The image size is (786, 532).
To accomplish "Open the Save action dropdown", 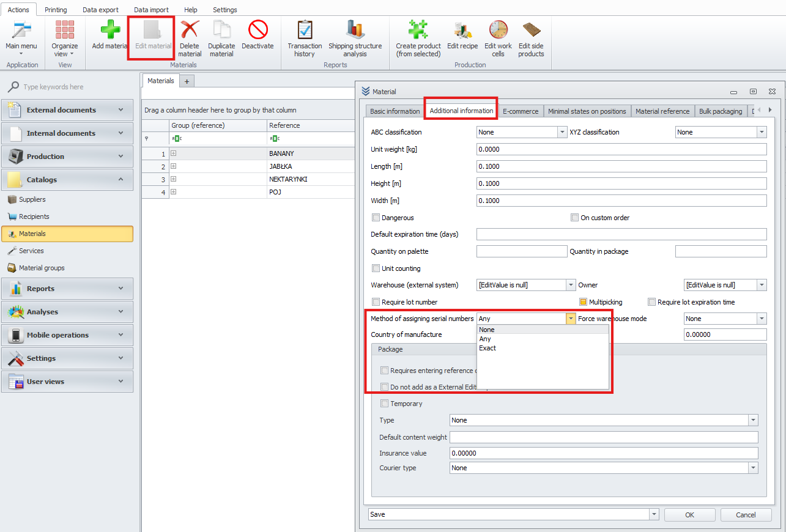I will 654,514.
